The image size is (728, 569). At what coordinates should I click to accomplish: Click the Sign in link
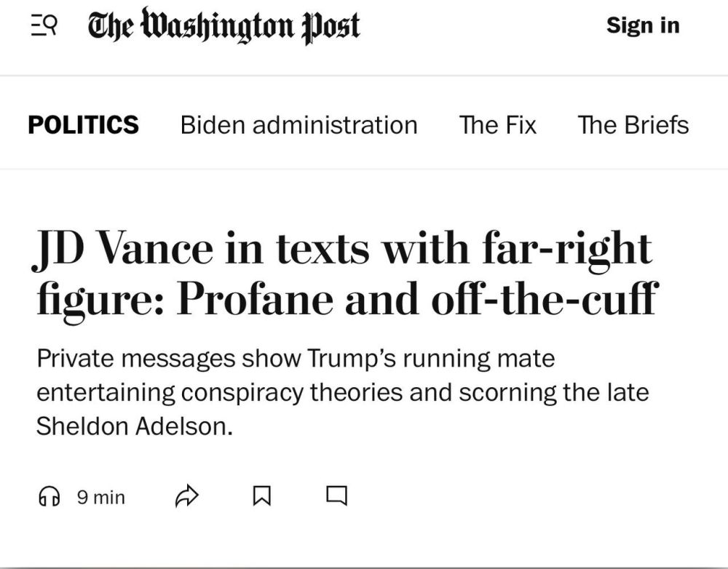[641, 25]
